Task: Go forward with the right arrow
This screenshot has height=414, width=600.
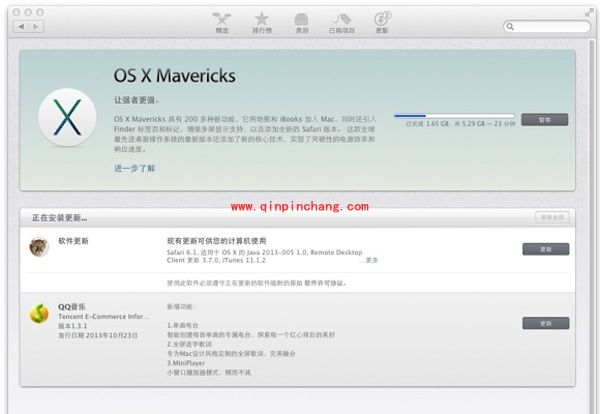Action: 36,26
